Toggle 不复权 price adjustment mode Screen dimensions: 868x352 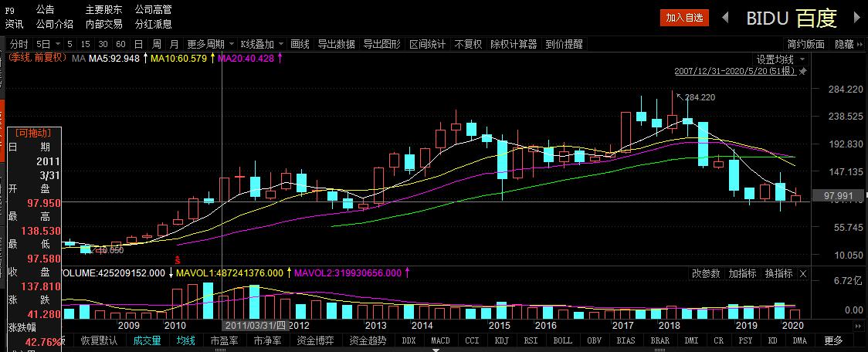click(468, 44)
